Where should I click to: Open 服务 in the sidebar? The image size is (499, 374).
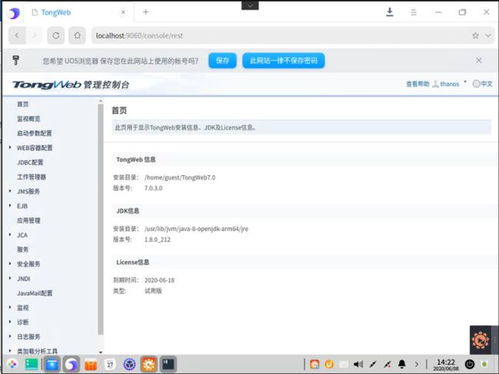[23, 249]
